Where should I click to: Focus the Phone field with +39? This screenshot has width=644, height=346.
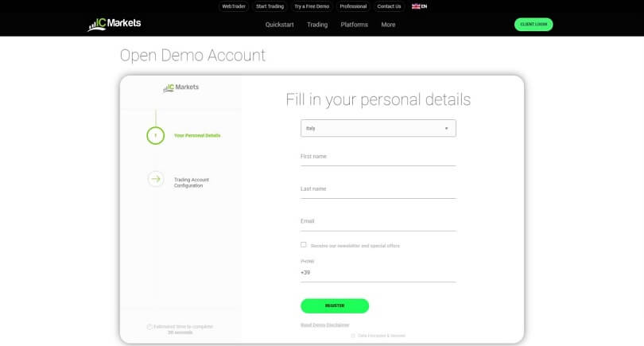pyautogui.click(x=378, y=273)
